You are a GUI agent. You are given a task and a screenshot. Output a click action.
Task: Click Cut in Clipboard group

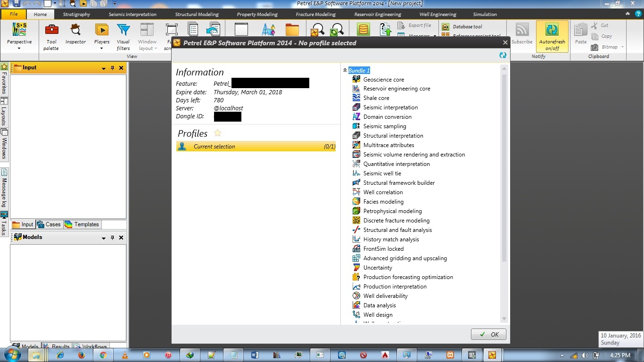pos(600,25)
